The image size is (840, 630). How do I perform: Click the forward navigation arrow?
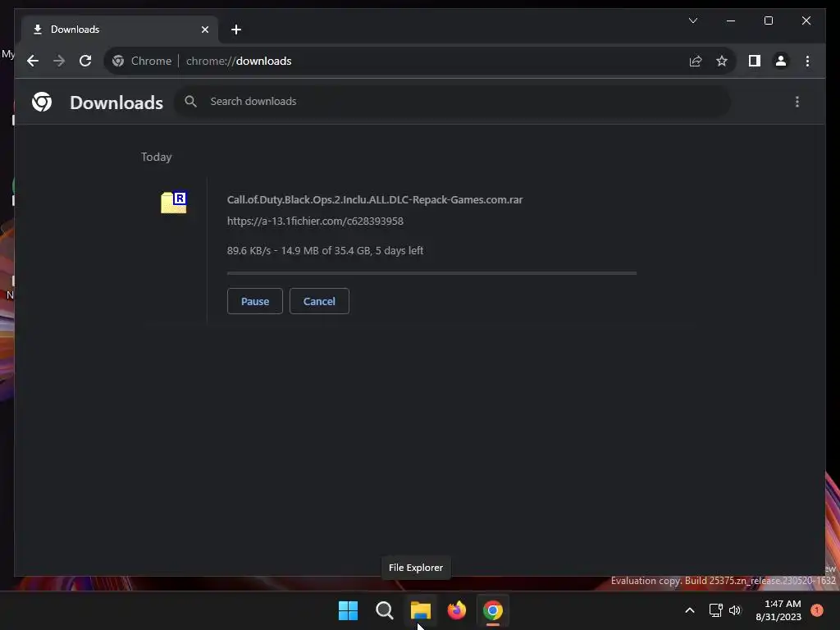click(59, 61)
